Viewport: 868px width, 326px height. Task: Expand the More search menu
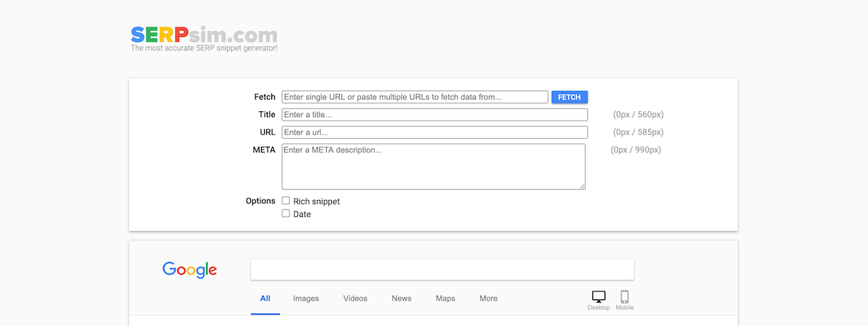[x=488, y=299]
